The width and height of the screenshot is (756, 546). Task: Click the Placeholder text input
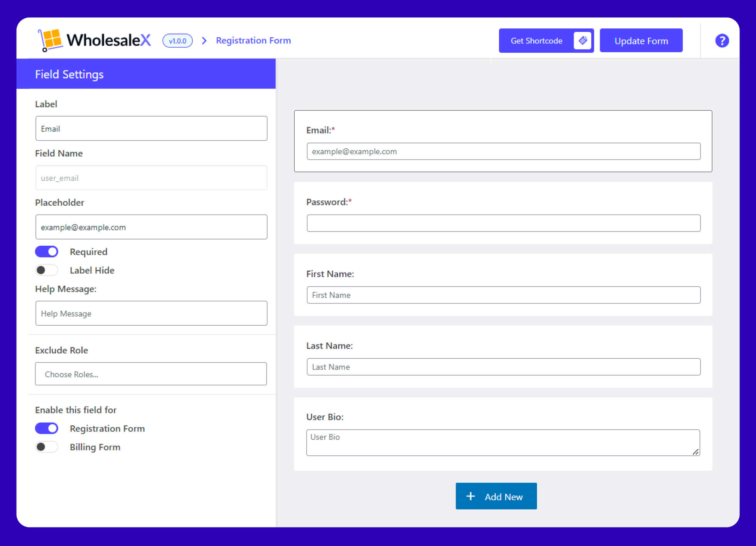pyautogui.click(x=151, y=227)
